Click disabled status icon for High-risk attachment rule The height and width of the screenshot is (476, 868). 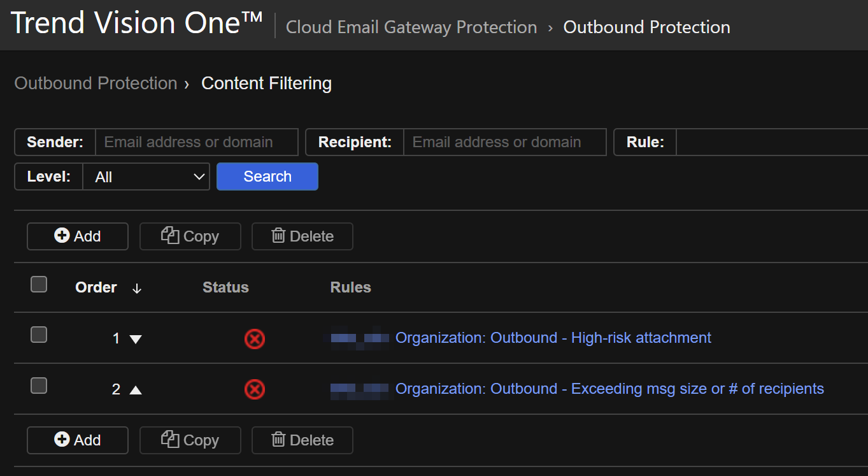click(255, 338)
